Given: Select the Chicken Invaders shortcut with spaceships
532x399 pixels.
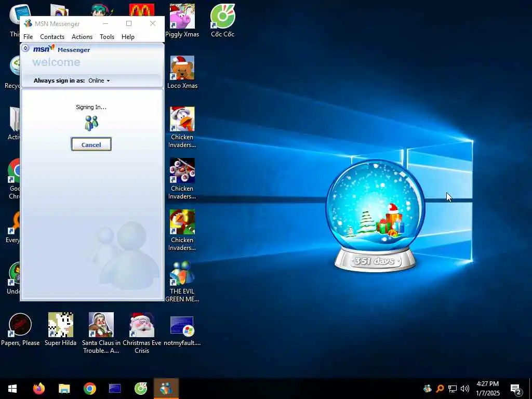Looking at the screenshot, I should coord(182,179).
